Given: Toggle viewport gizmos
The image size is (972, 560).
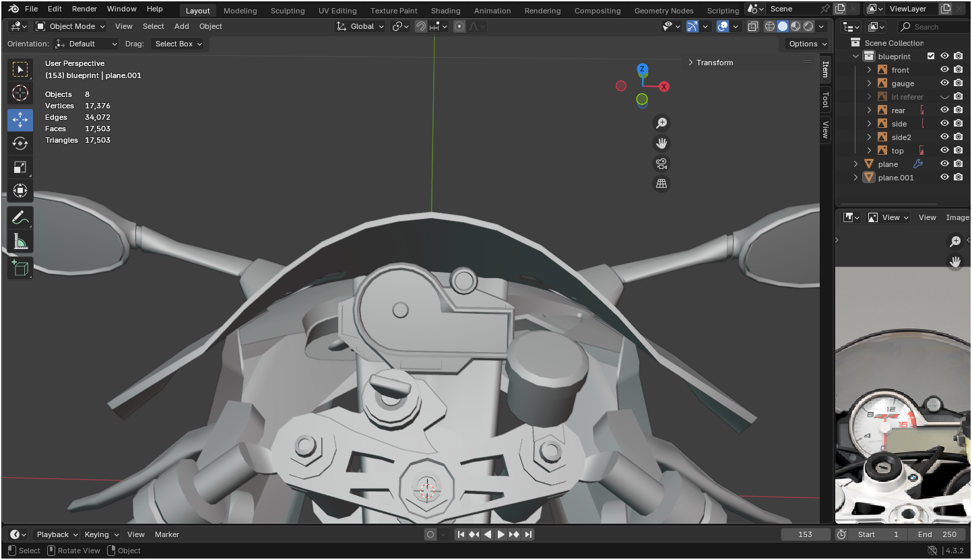Looking at the screenshot, I should click(692, 26).
